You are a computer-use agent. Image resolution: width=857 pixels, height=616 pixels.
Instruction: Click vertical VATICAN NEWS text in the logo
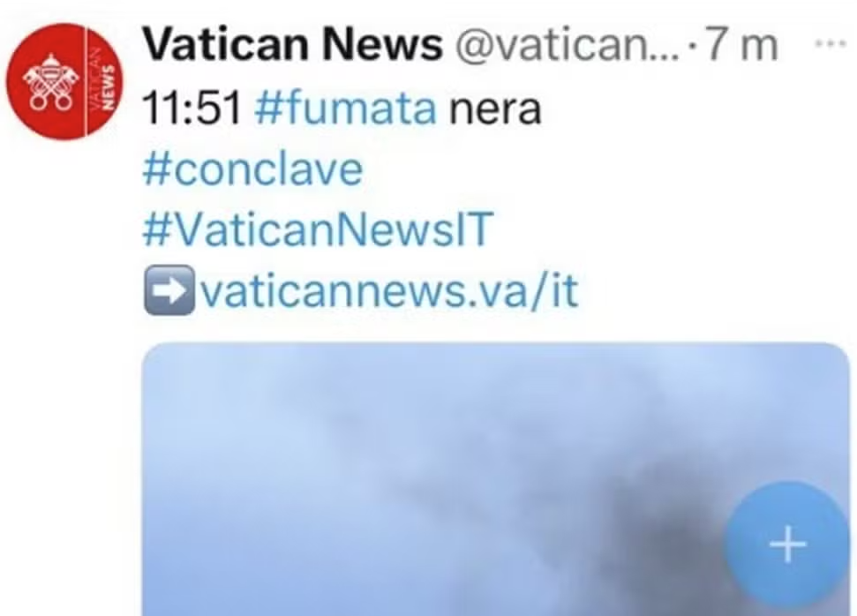pyautogui.click(x=101, y=82)
